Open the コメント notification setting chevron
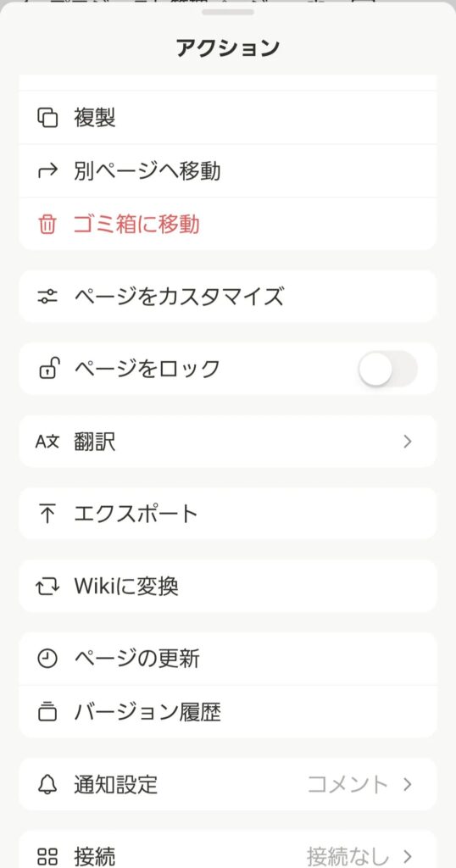The width and height of the screenshot is (456, 868). [408, 784]
